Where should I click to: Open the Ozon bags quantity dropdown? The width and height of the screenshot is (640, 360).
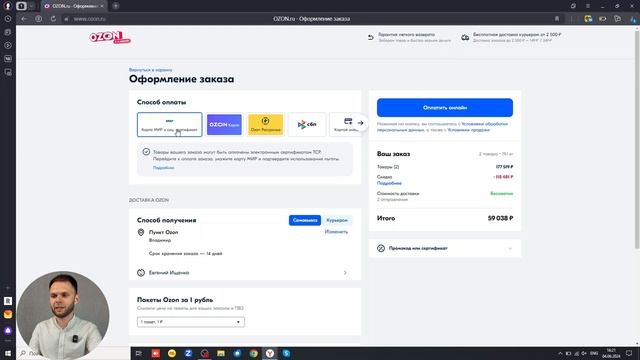(x=191, y=322)
